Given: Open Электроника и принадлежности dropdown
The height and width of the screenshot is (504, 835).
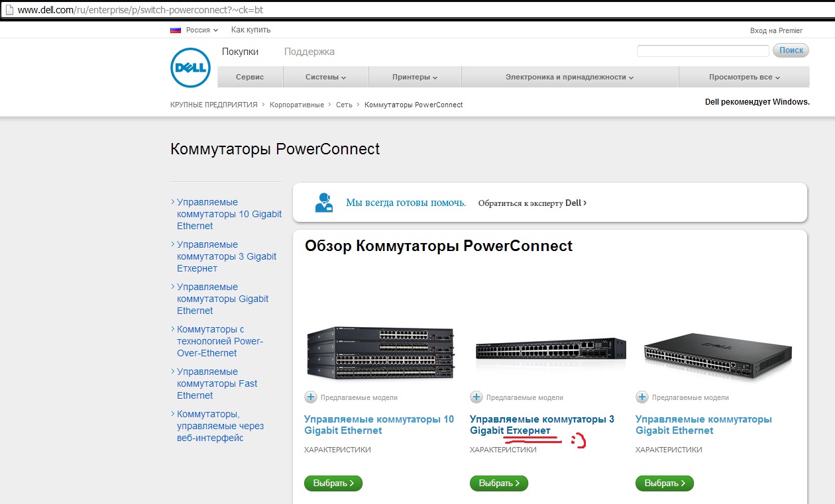Looking at the screenshot, I should tap(570, 77).
